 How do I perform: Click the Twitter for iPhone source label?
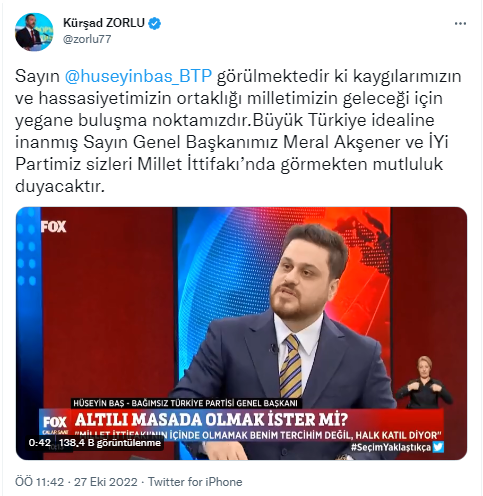pyautogui.click(x=195, y=482)
